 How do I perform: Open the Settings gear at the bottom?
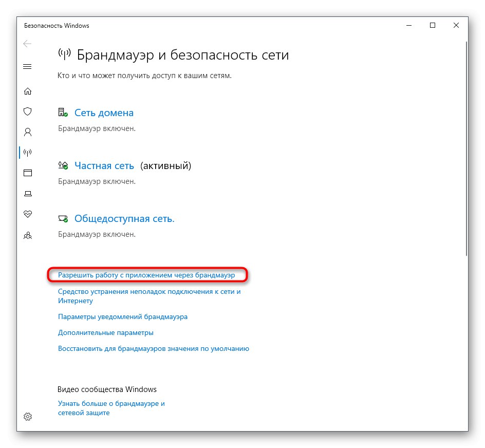point(27,417)
